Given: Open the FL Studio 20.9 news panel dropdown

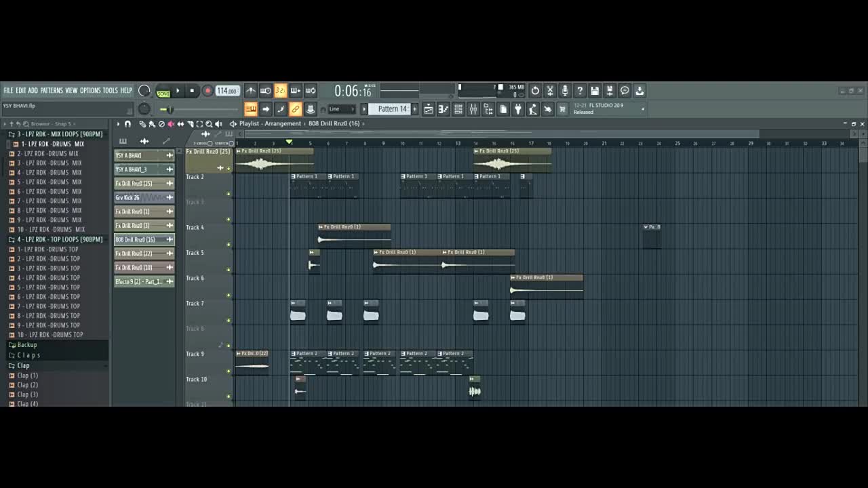Looking at the screenshot, I should tap(643, 109).
